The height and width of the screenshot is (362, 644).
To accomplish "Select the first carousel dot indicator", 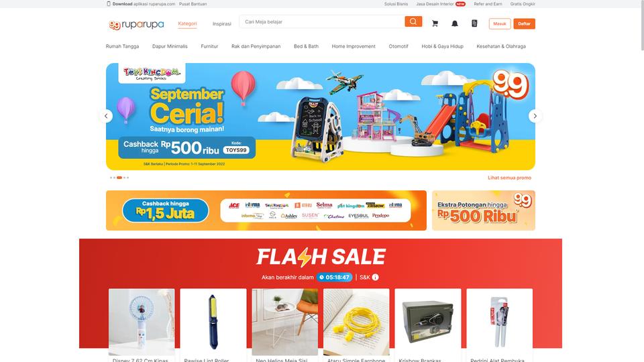I will click(x=111, y=178).
